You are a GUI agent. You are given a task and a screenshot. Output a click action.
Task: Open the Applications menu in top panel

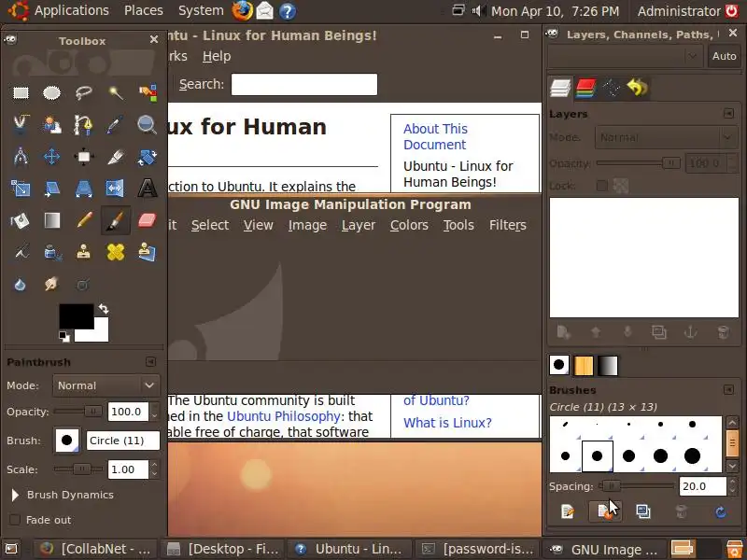72,10
